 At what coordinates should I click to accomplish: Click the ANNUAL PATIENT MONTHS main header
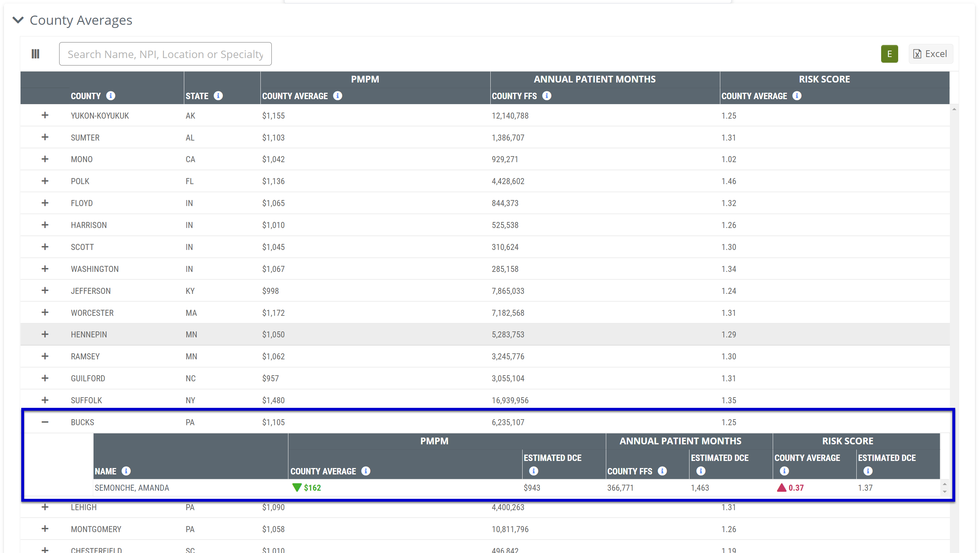[594, 79]
